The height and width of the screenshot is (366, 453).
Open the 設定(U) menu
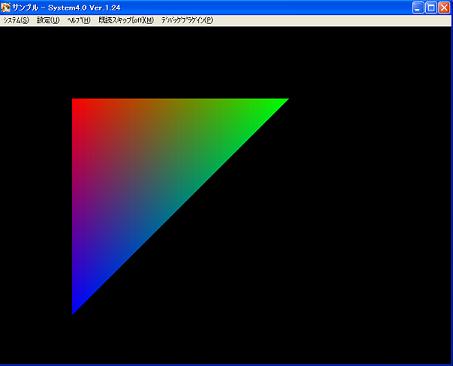coord(48,20)
